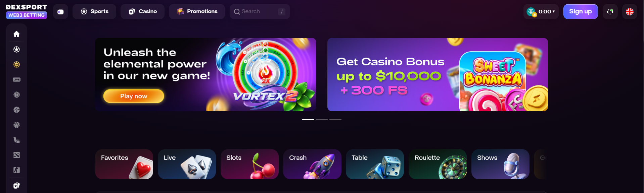Viewport: 644px width, 193px height.
Task: Select the Counter-Strike sidebar icon
Action: (16, 170)
